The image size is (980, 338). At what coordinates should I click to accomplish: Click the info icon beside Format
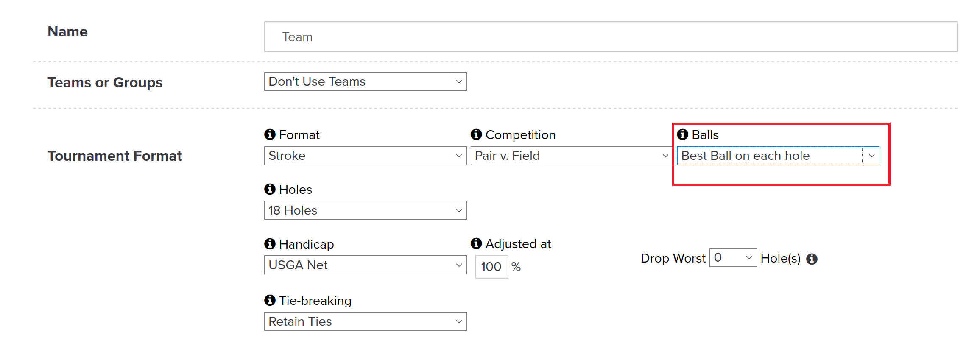[x=270, y=134]
